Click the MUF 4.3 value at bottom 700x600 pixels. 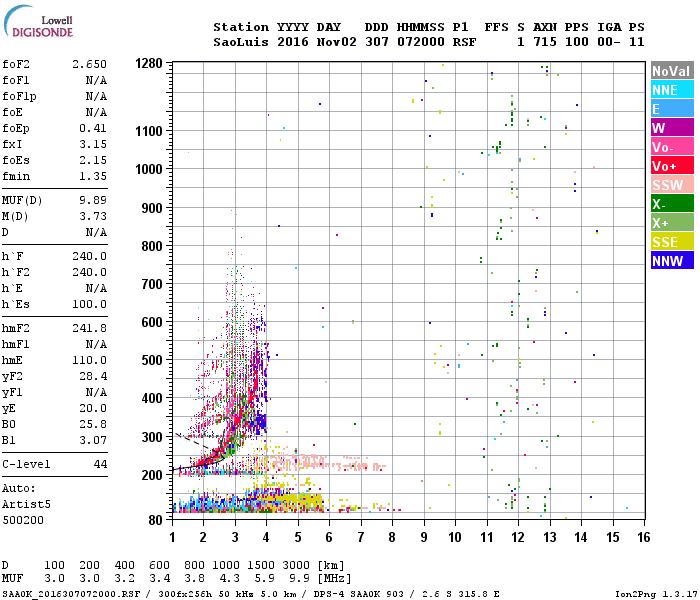(x=229, y=579)
